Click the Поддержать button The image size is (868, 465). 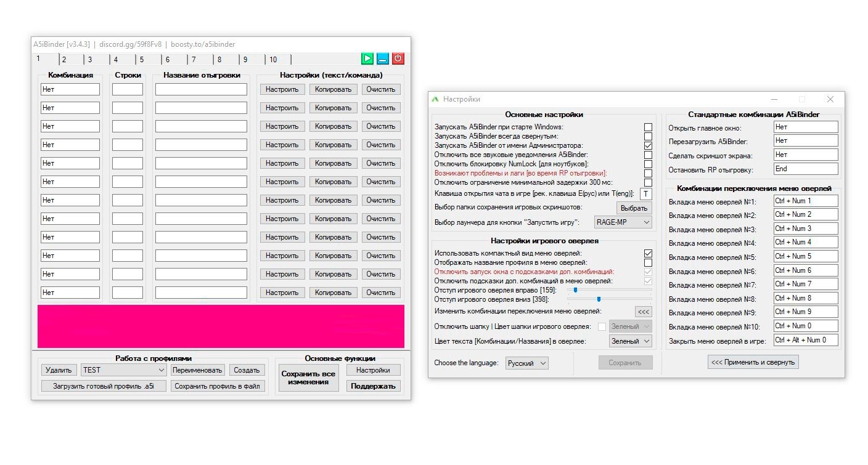pyautogui.click(x=373, y=386)
